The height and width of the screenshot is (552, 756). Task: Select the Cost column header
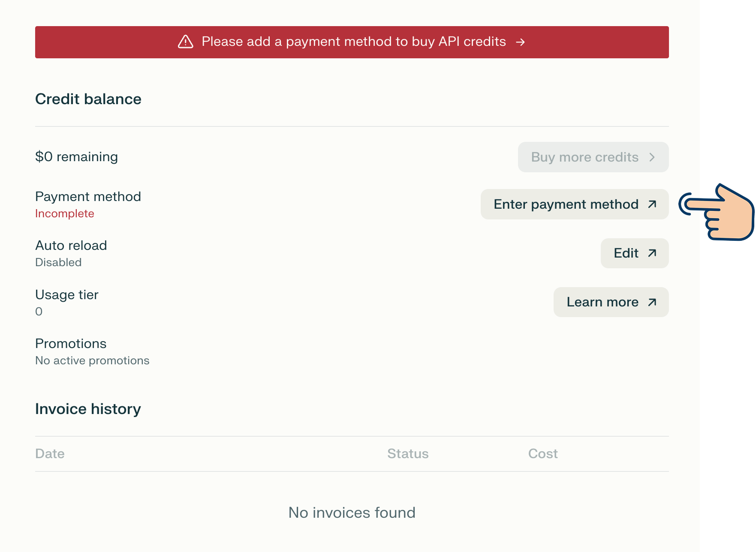[542, 453]
